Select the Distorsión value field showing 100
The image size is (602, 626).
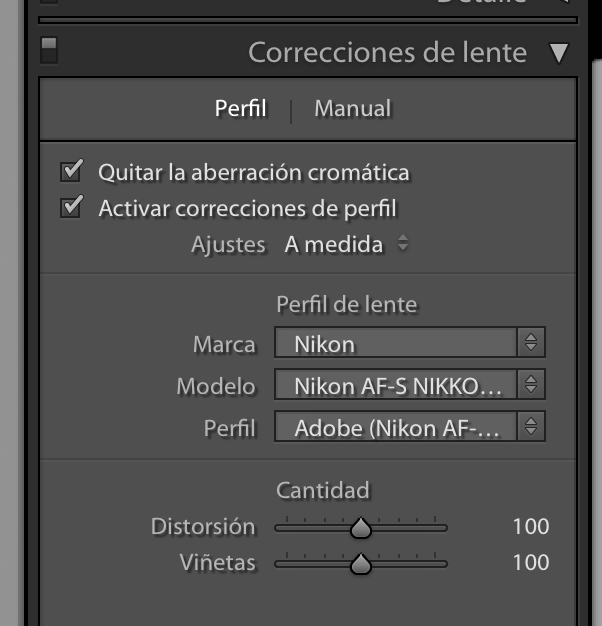531,527
